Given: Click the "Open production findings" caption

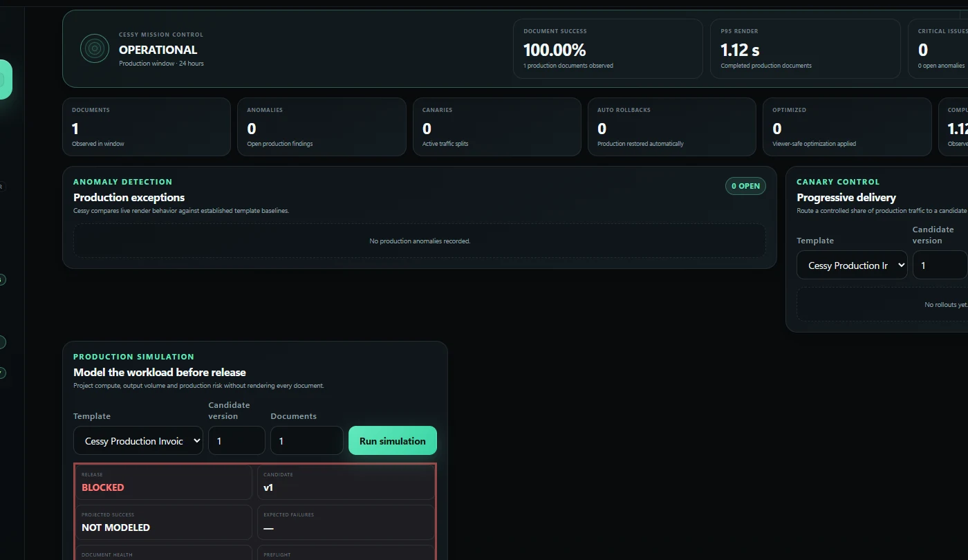Looking at the screenshot, I should pyautogui.click(x=280, y=144).
